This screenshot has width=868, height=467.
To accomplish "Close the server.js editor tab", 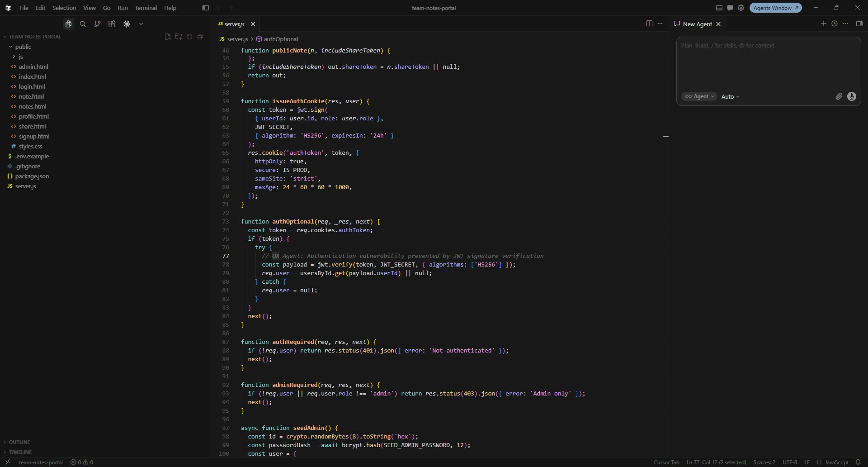I will click(253, 24).
